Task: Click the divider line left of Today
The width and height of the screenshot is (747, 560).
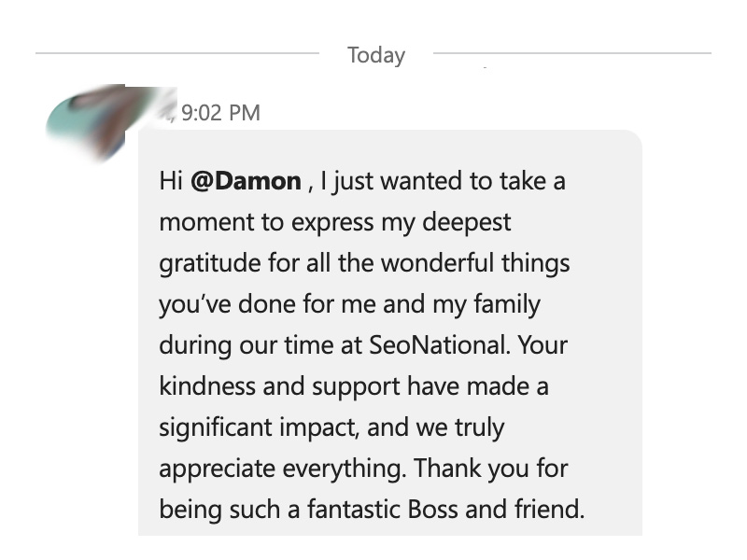Action: 177,53
